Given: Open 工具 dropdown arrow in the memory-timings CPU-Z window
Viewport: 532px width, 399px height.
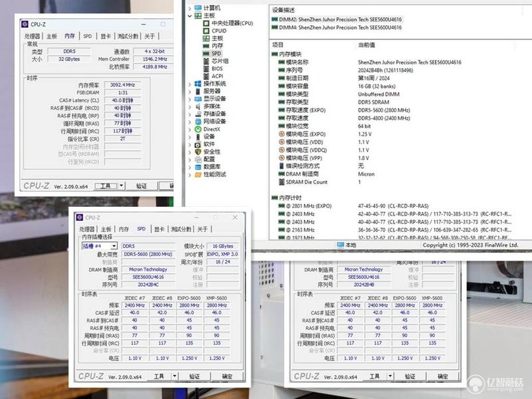Looking at the screenshot, I should (122, 186).
